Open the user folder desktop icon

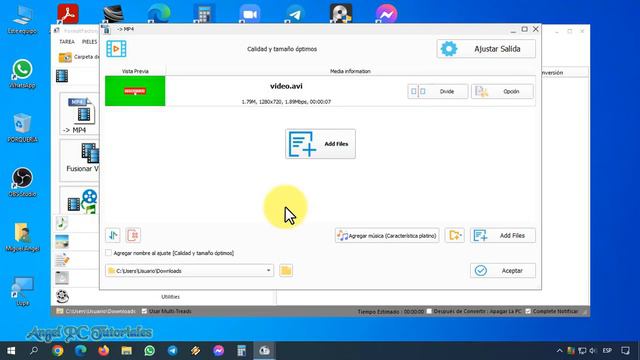click(22, 237)
